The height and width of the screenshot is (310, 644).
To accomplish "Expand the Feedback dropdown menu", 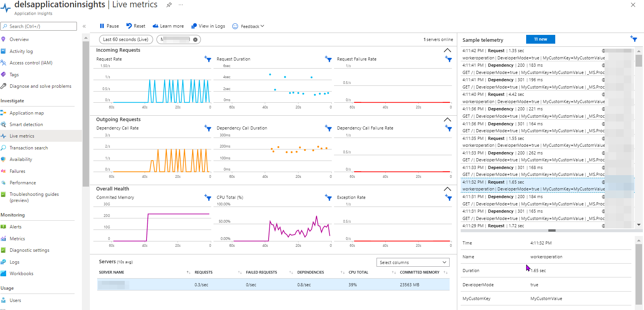I will click(x=248, y=26).
